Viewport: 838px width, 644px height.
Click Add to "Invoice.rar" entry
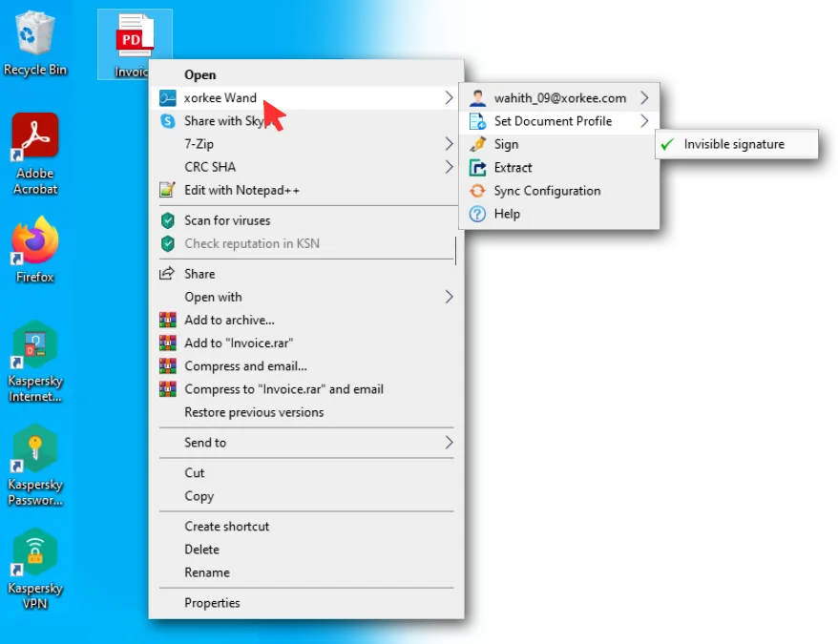coord(239,343)
